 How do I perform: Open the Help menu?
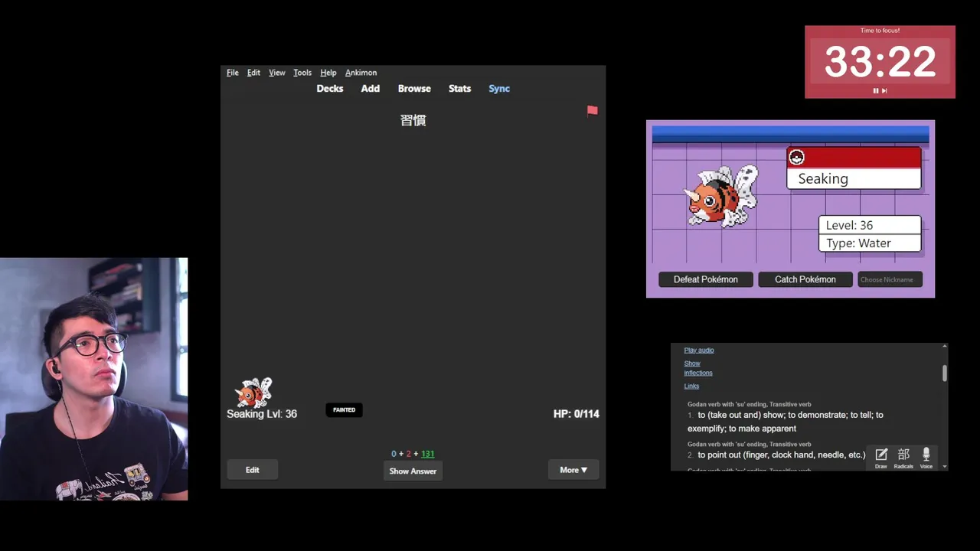pos(328,73)
